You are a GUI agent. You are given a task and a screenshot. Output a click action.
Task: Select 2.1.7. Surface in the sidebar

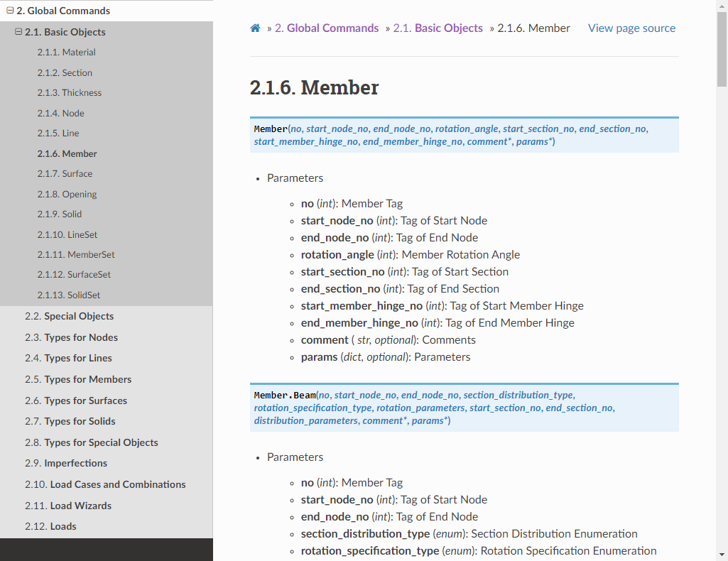(x=65, y=173)
